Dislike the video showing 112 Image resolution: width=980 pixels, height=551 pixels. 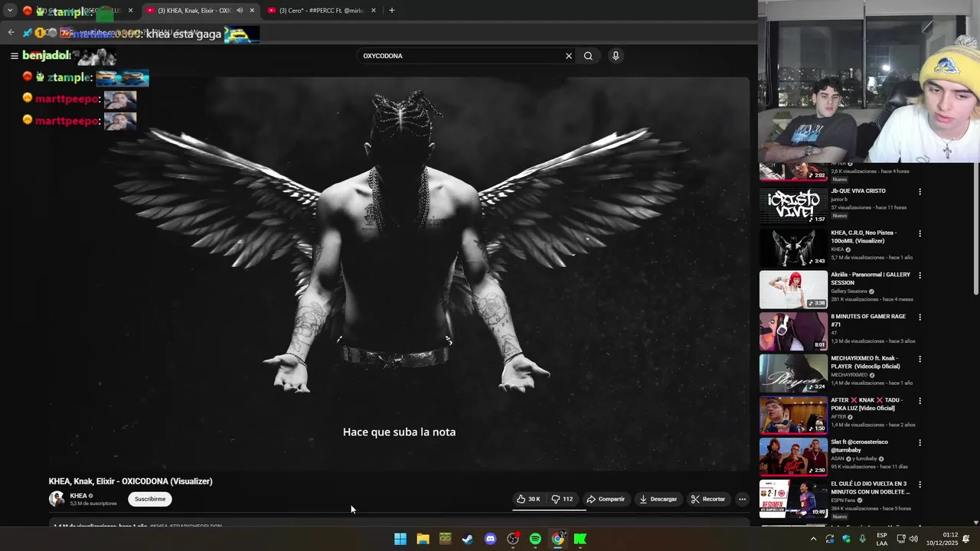click(562, 499)
